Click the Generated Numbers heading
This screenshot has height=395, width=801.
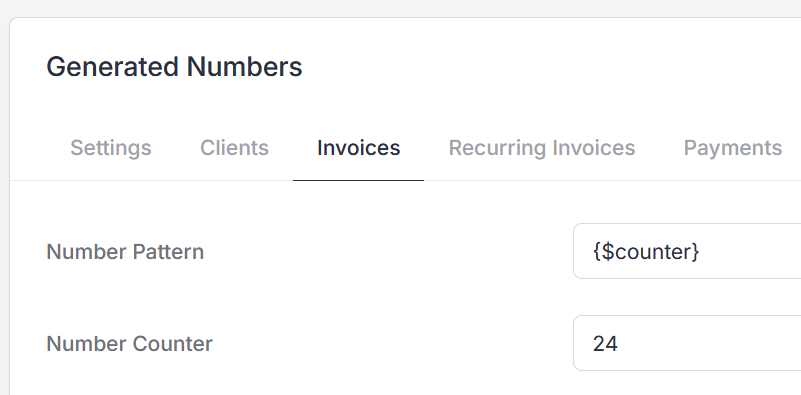174,67
